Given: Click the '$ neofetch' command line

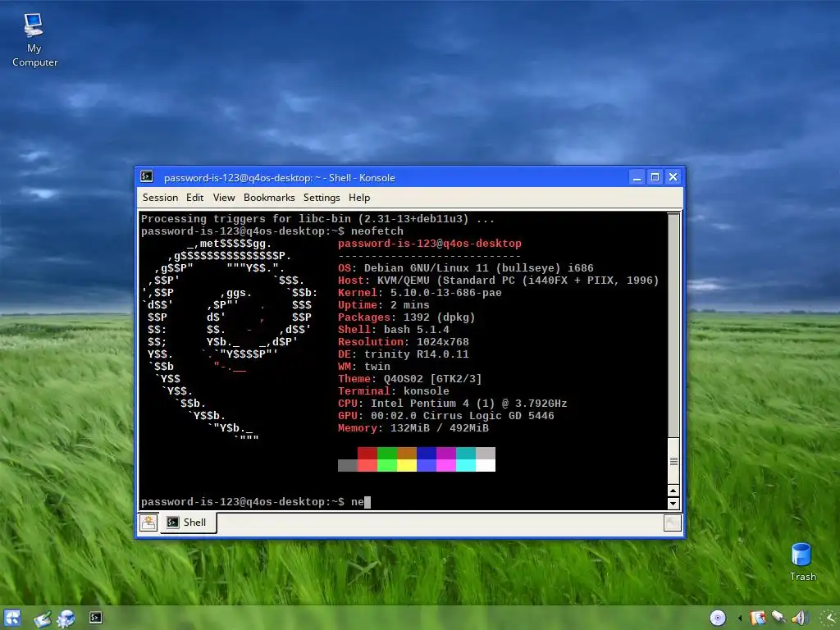Looking at the screenshot, I should (272, 231).
